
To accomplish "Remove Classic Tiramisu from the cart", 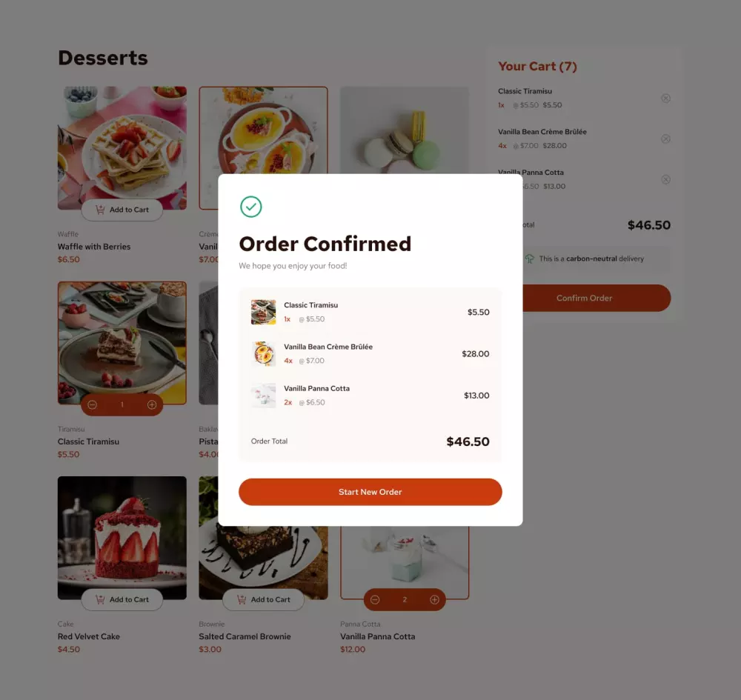I will point(665,99).
